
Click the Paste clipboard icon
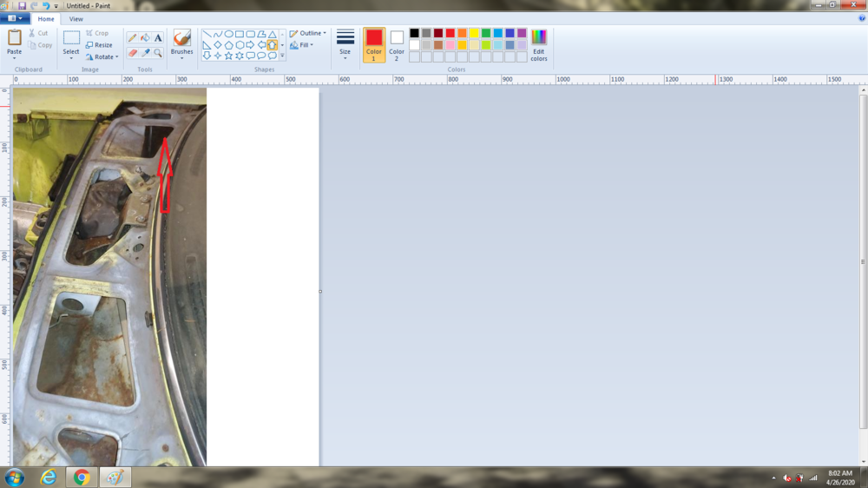tap(15, 37)
